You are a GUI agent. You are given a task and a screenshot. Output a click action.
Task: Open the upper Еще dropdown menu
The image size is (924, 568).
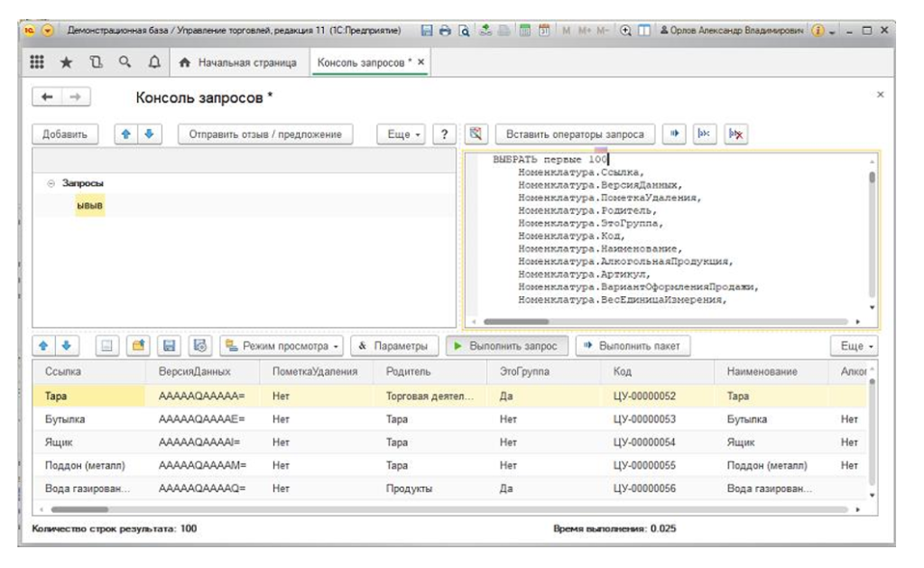(403, 135)
